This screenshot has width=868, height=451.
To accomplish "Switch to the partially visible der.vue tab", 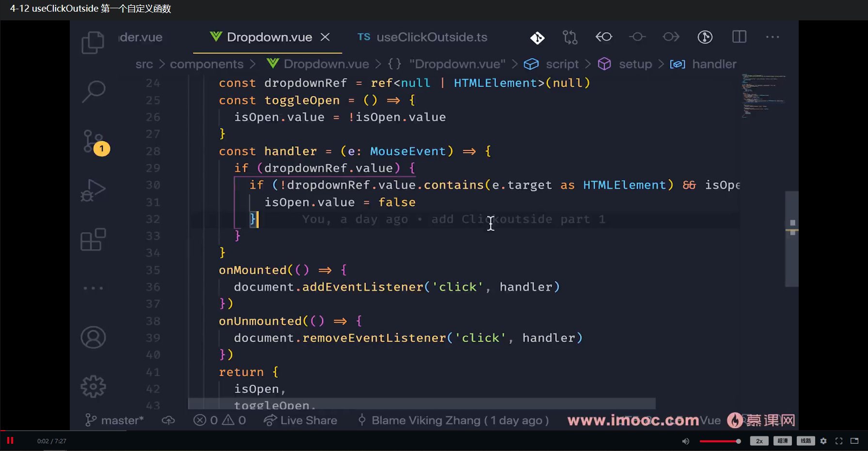I will (141, 37).
